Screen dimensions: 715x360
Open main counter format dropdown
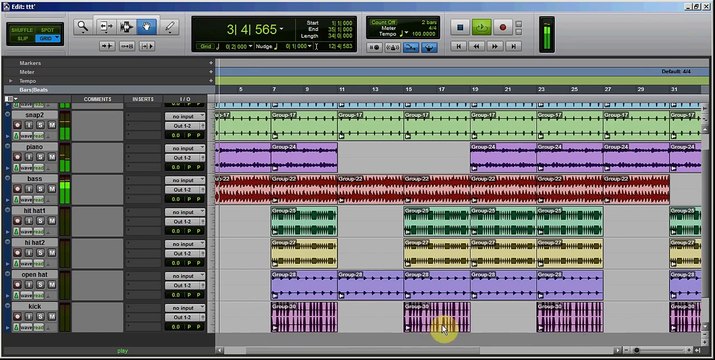tap(281, 29)
